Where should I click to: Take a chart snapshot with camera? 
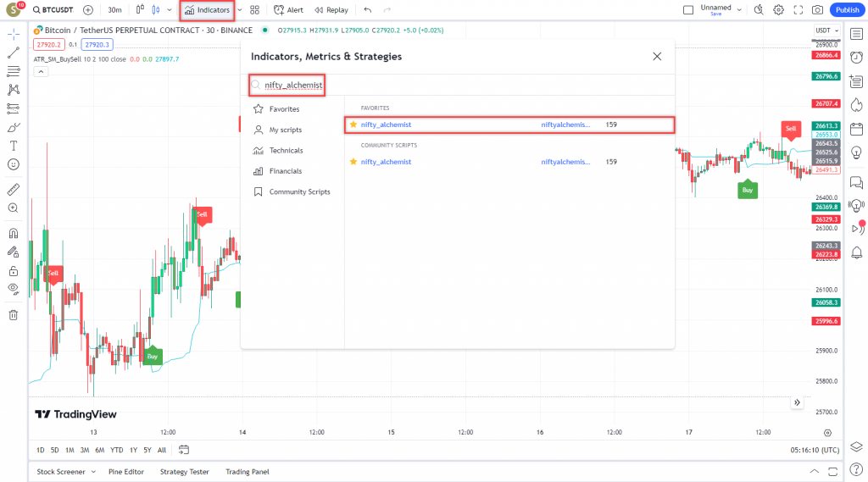click(818, 10)
